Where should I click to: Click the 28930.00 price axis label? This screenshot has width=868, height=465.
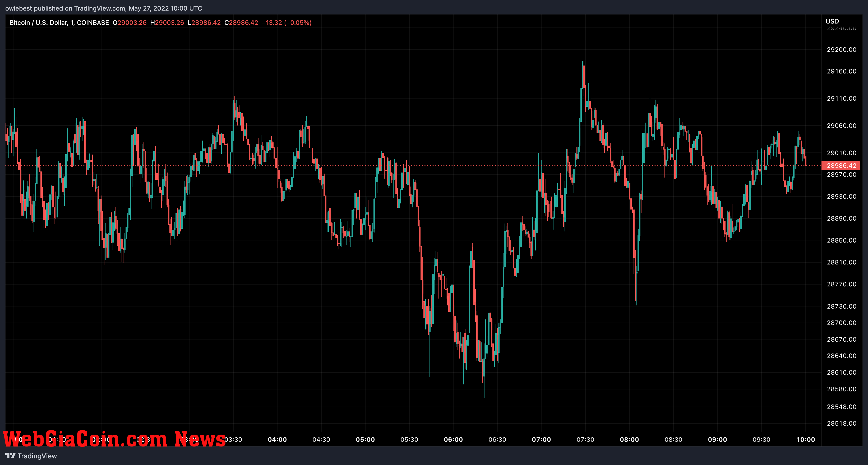point(841,196)
